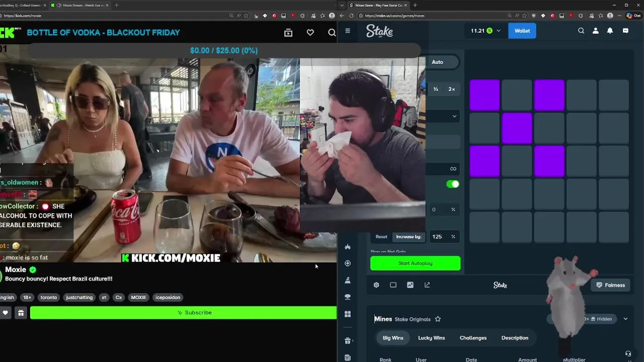Click the Kick header heart icon
Screen dimensions: 644x362
point(310,33)
